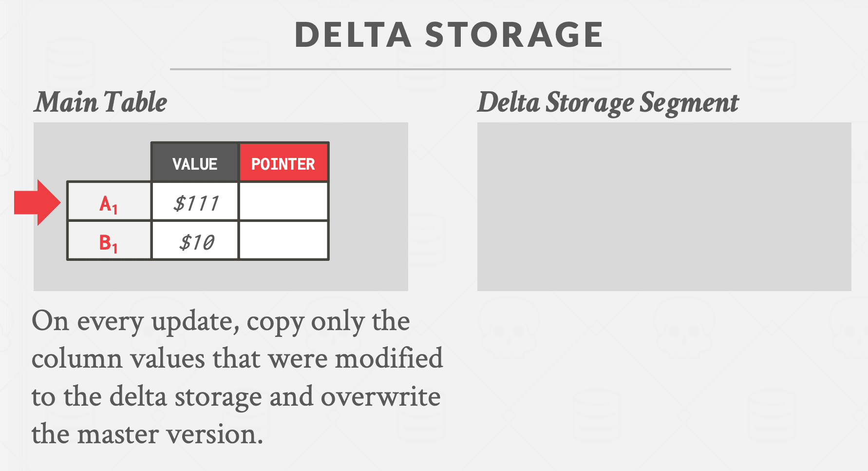Select the red POINTER column header
This screenshot has width=868, height=471.
coord(283,163)
